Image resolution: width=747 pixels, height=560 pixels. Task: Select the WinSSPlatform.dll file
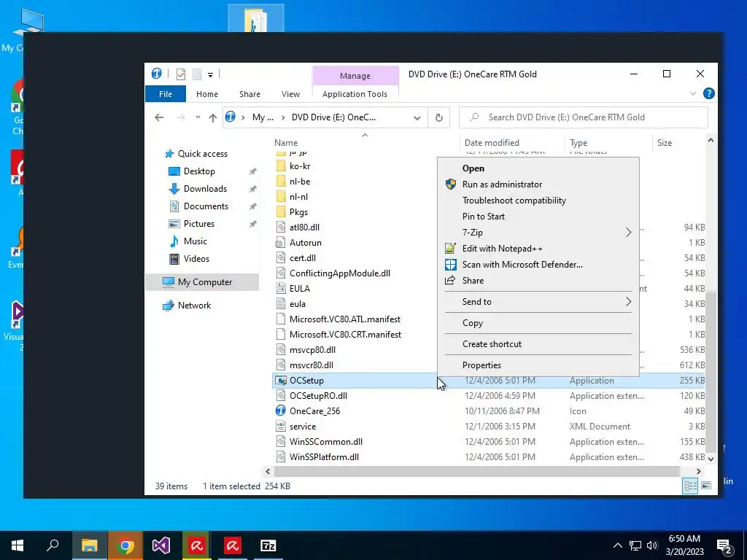[x=324, y=456]
